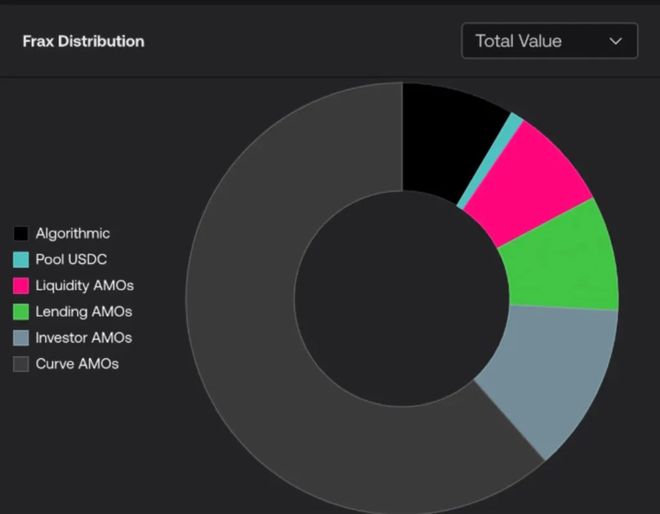
Task: Open the Total Value dropdown
Action: 549,41
